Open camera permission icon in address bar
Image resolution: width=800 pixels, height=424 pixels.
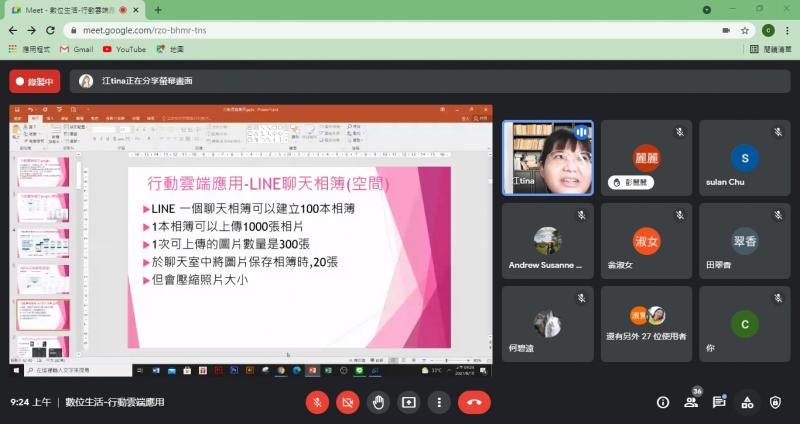[726, 31]
